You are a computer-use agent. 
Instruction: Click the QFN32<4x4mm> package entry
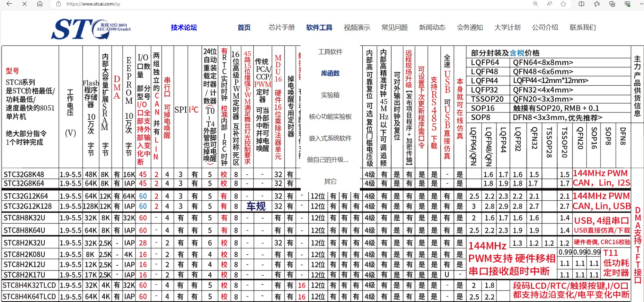[x=543, y=90]
